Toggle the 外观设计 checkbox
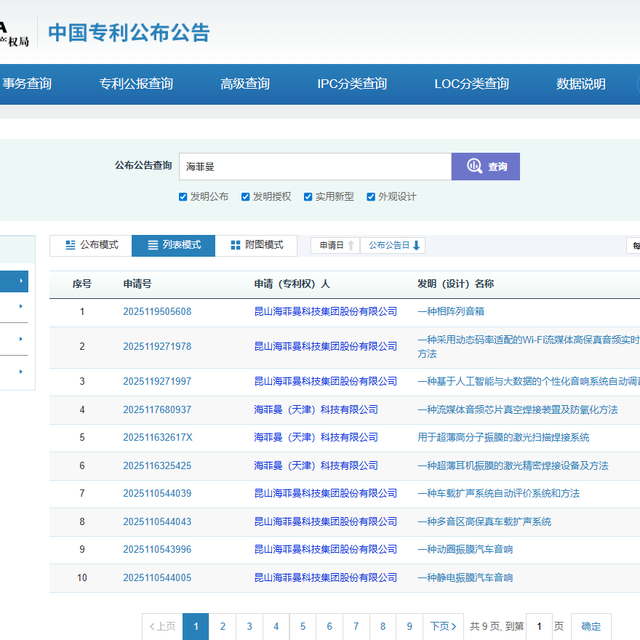The image size is (640, 640). [371, 197]
